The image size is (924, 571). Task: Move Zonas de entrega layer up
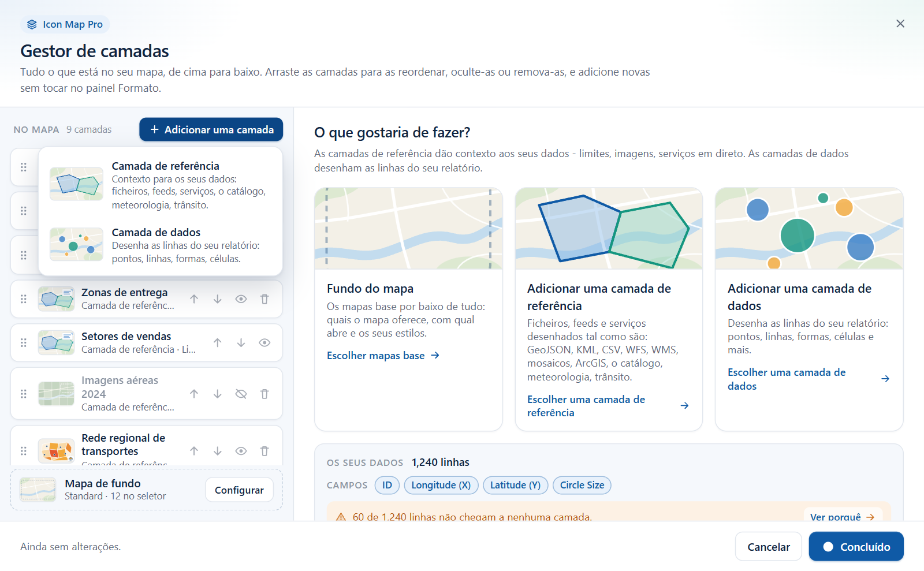[194, 299]
